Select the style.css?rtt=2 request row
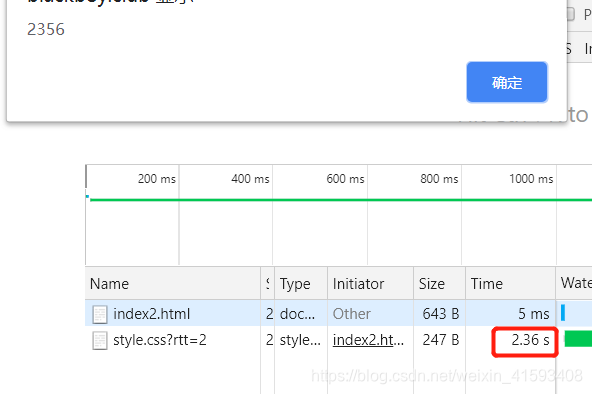Image resolution: width=592 pixels, height=394 pixels. click(x=338, y=340)
